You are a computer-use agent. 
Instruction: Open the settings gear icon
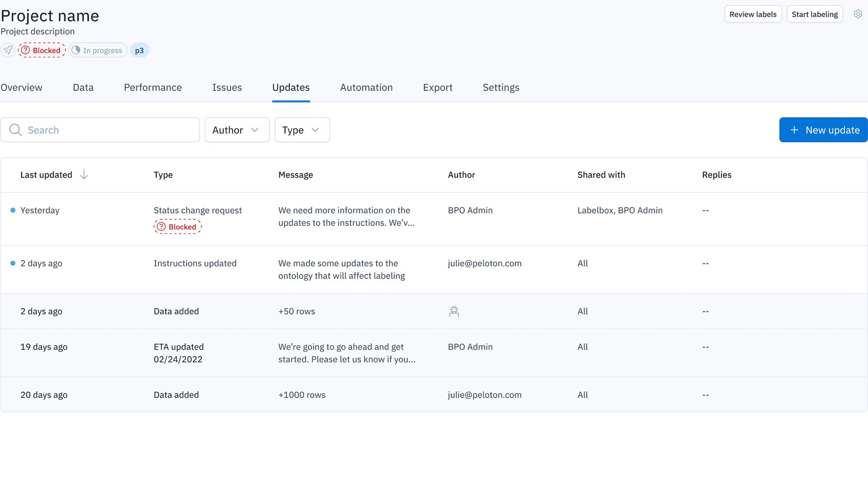point(858,14)
